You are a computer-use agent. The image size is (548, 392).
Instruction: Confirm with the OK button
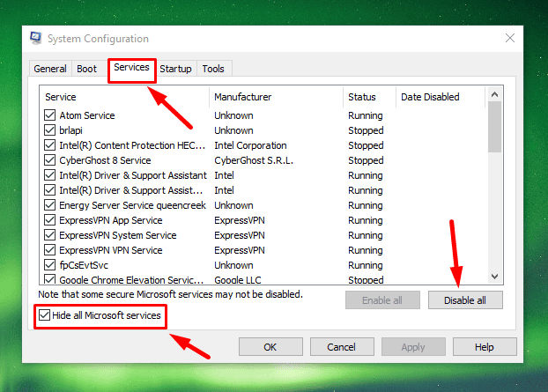point(270,347)
